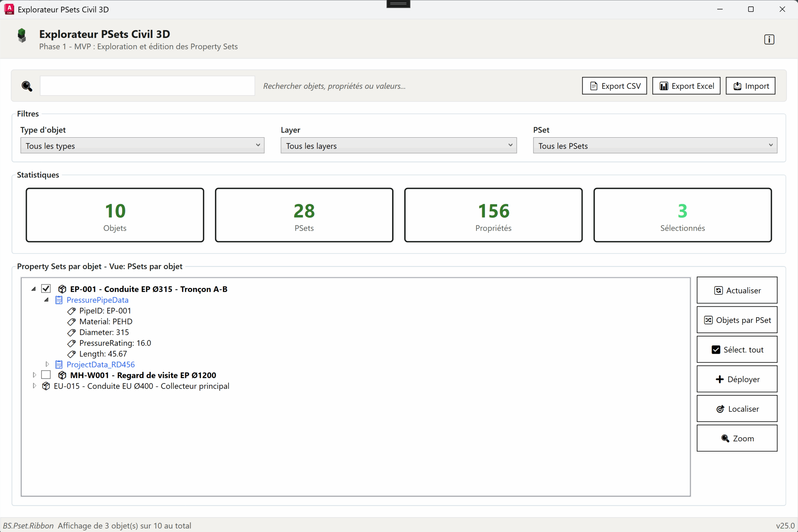Screen dimensions: 798x532
Task: Open the Layer filter dropdown
Action: tap(398, 146)
